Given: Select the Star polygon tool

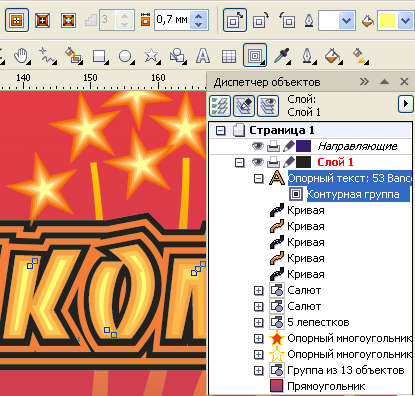Looking at the screenshot, I should tap(151, 56).
